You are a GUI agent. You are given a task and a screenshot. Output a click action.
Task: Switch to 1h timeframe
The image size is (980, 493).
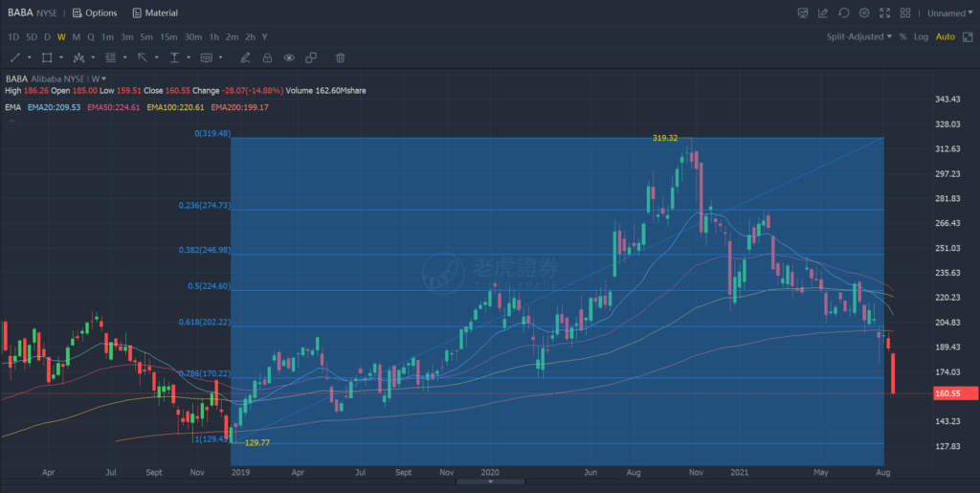point(213,37)
